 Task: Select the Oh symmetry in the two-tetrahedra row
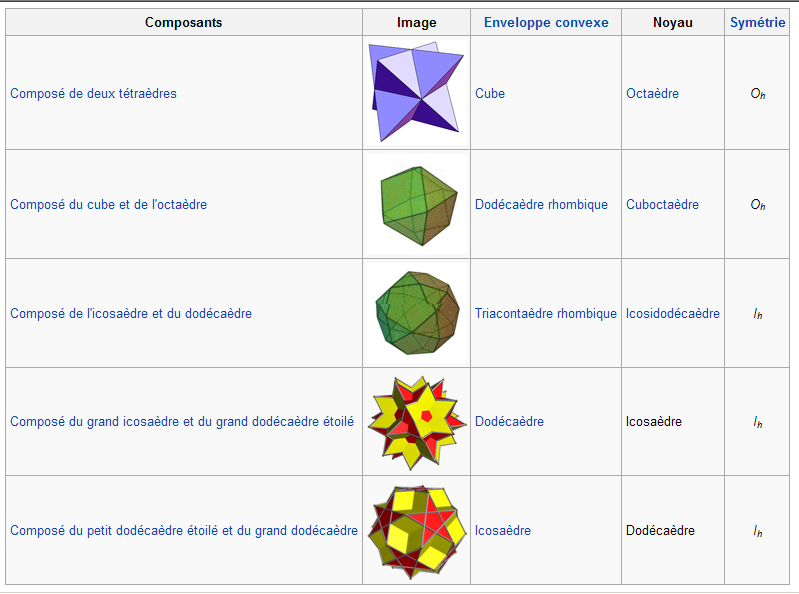point(758,94)
